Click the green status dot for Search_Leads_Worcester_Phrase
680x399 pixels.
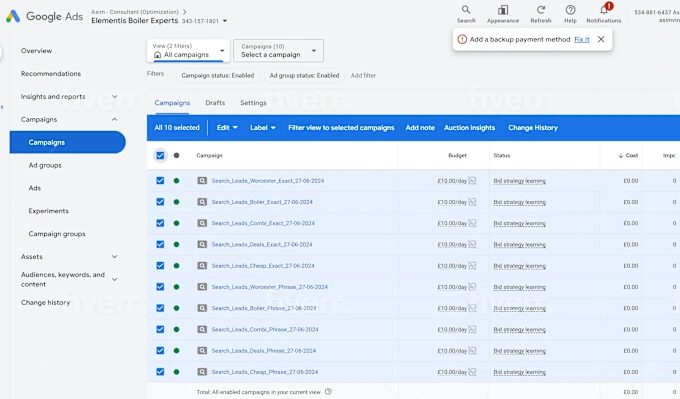[x=177, y=287]
